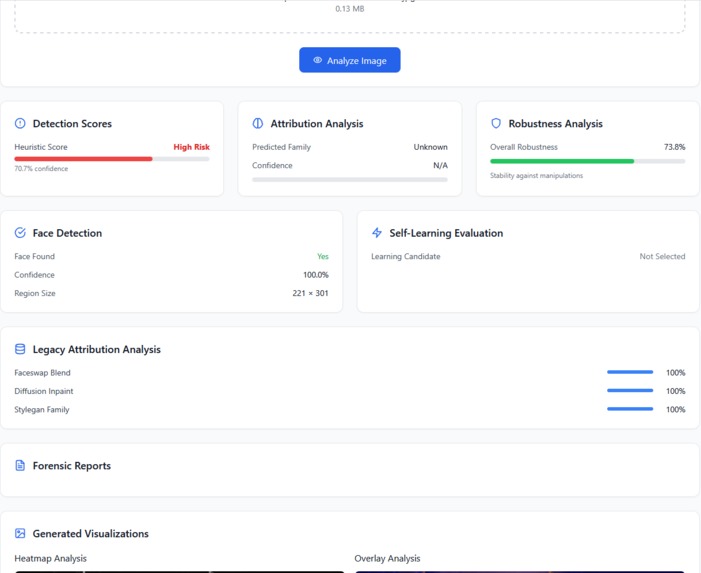Click the 'Forensic Reports' heading
Image resolution: width=701 pixels, height=573 pixels.
[72, 465]
